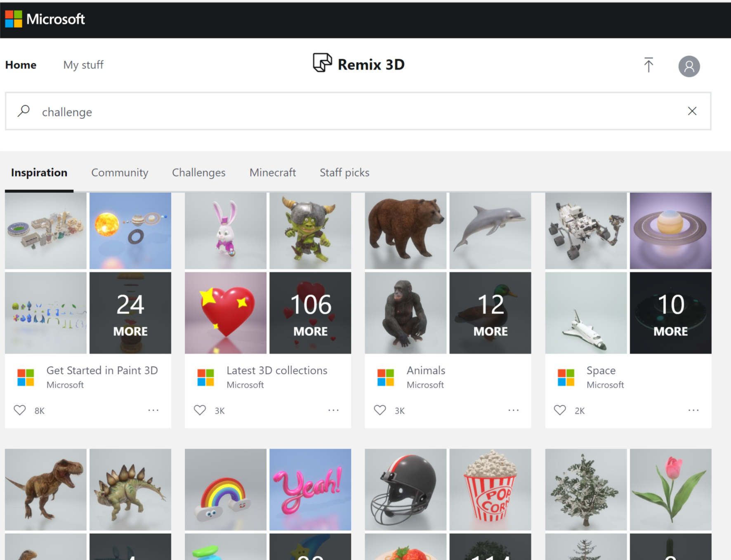This screenshot has height=560, width=731.
Task: Open the leafy tree thumbnail
Action: 586,489
